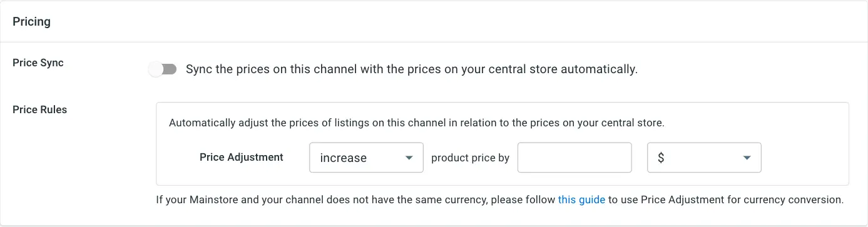Click the caret icon in $ dropdown

pos(747,158)
